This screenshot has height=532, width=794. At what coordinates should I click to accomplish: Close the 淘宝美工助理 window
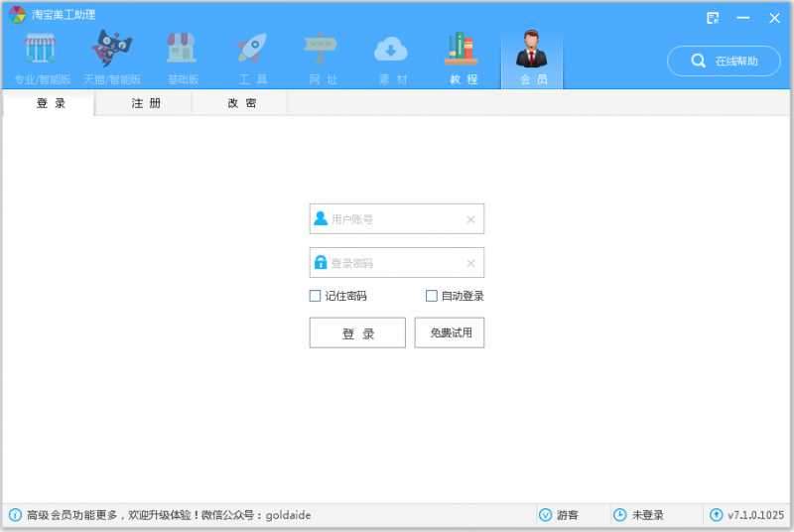pyautogui.click(x=775, y=18)
